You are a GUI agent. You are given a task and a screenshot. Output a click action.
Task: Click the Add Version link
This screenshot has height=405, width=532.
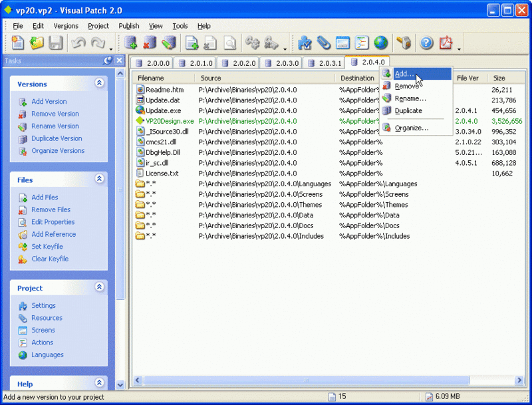(x=49, y=102)
